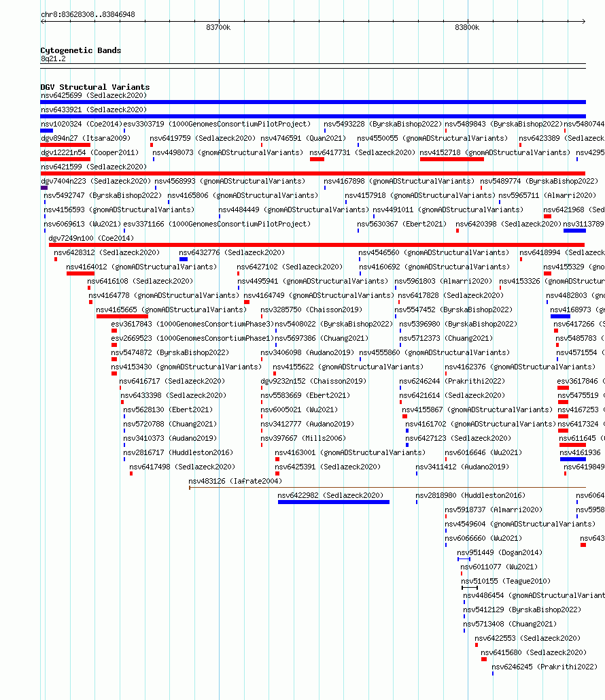Open nsv483126 (Iafrate2004) variant
Screen dimensions: 605x700
coord(235,481)
